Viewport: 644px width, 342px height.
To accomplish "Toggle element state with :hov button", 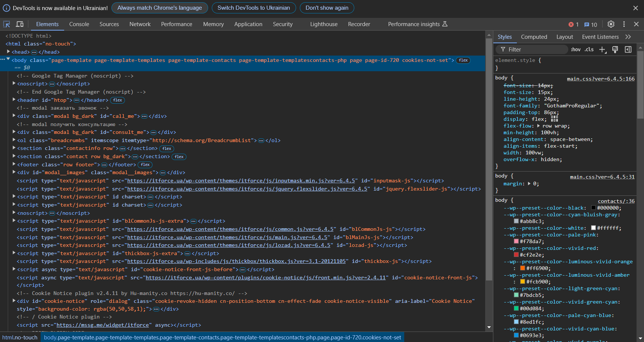I will 575,49.
